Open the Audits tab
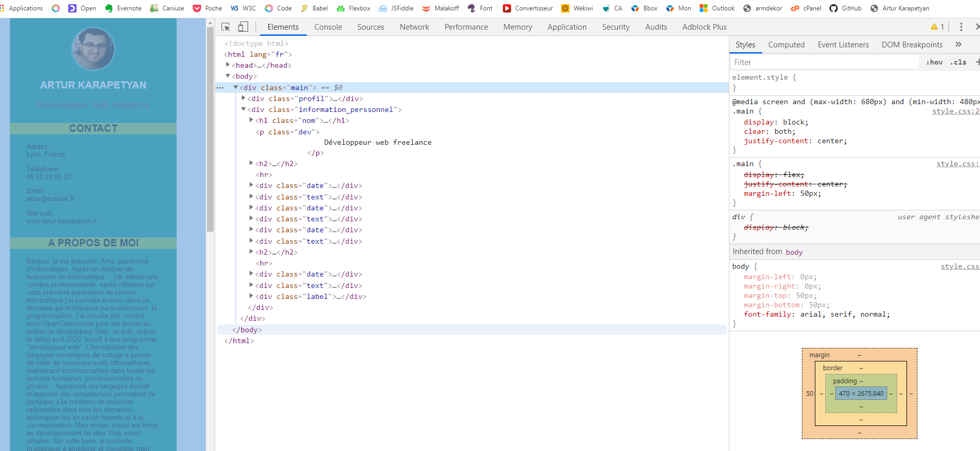Image resolution: width=980 pixels, height=451 pixels. coord(656,27)
